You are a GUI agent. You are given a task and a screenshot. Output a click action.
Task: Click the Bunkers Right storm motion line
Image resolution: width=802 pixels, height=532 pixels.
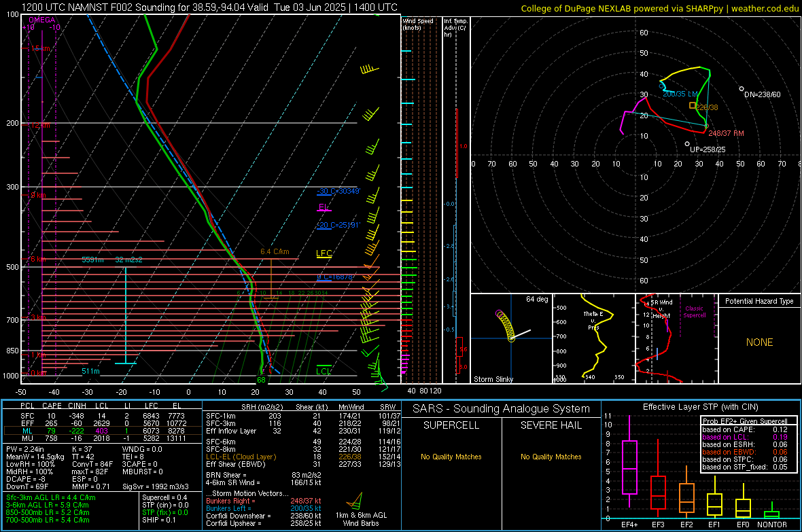coord(264,501)
